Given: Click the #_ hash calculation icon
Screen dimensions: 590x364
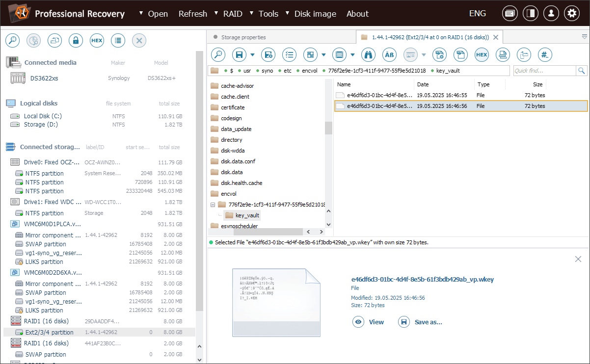Looking at the screenshot, I should [x=545, y=54].
